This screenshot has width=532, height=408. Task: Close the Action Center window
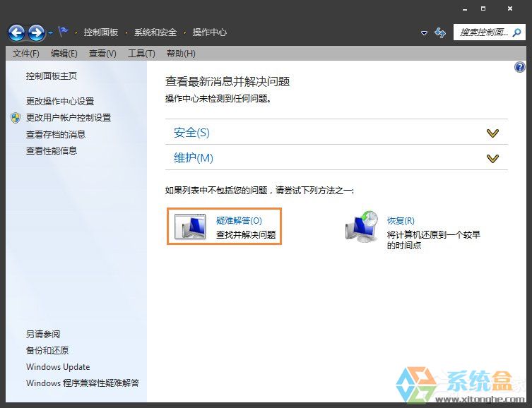510,8
